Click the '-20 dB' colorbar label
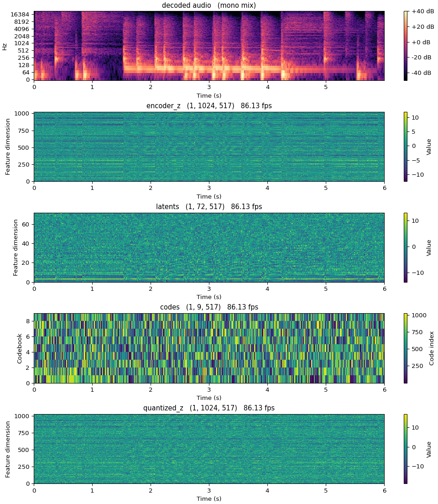Image resolution: width=438 pixels, height=504 pixels. tap(421, 58)
